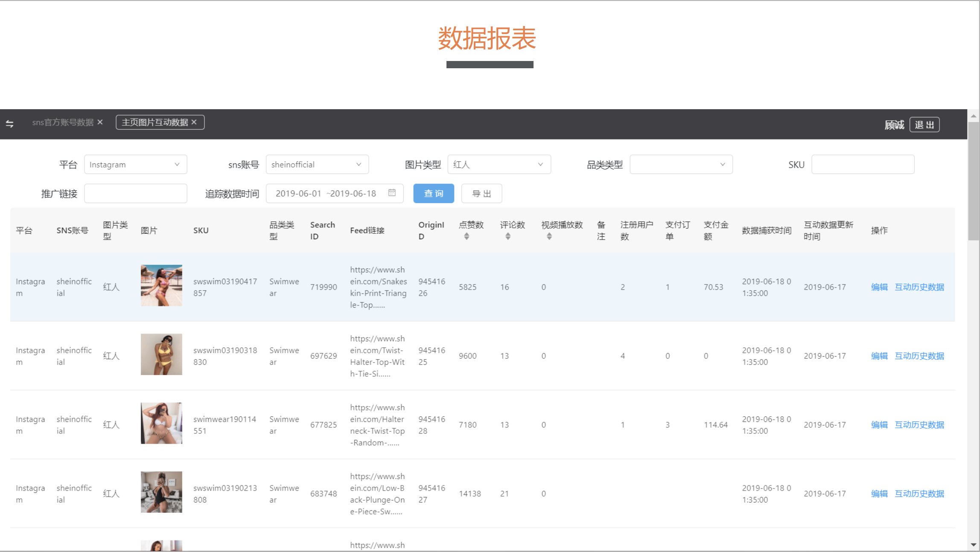Open 互动历史数据 for Search ID 683748
The height and width of the screenshot is (552, 980).
919,494
